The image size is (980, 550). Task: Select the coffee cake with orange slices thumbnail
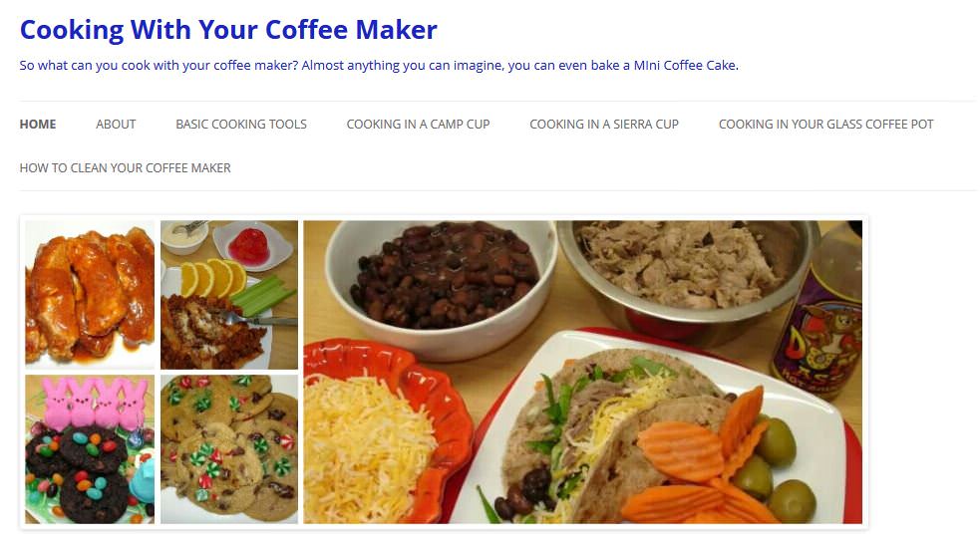229,295
